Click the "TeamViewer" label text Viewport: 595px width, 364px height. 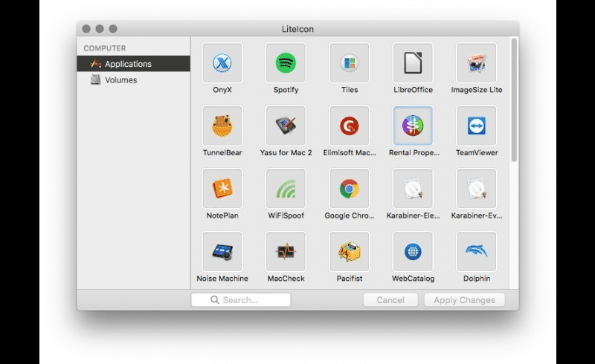pyautogui.click(x=477, y=153)
